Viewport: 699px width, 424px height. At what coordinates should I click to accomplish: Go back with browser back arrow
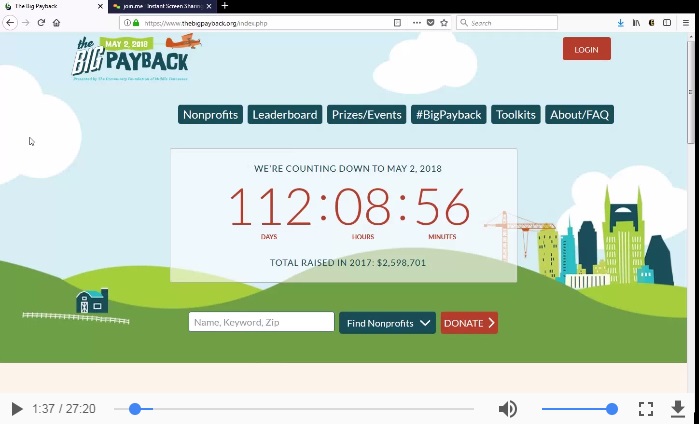point(10,23)
